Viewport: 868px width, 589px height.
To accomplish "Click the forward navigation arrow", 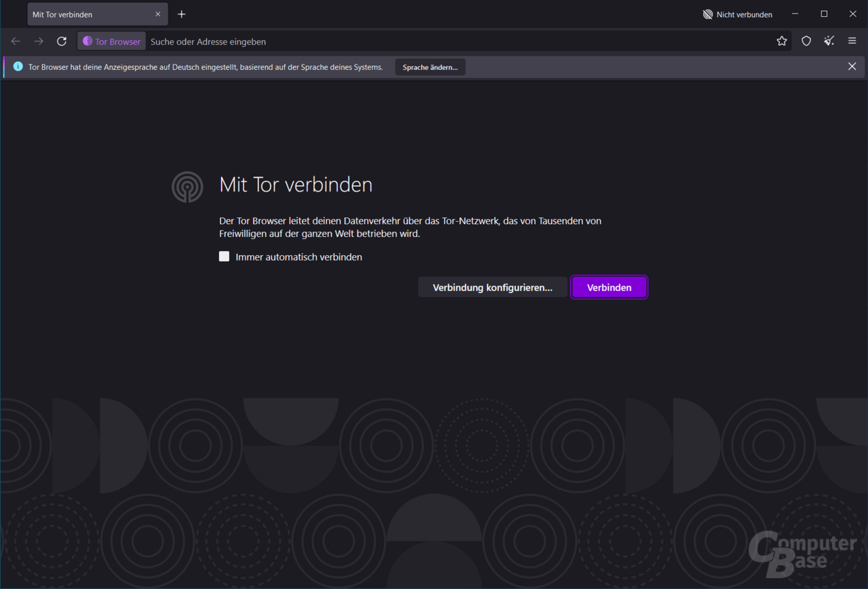I will [39, 41].
